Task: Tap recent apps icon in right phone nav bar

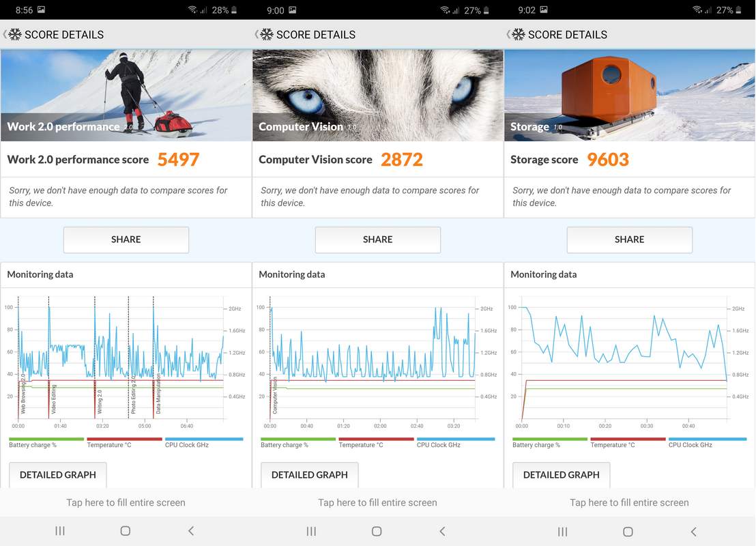Action: [x=563, y=532]
